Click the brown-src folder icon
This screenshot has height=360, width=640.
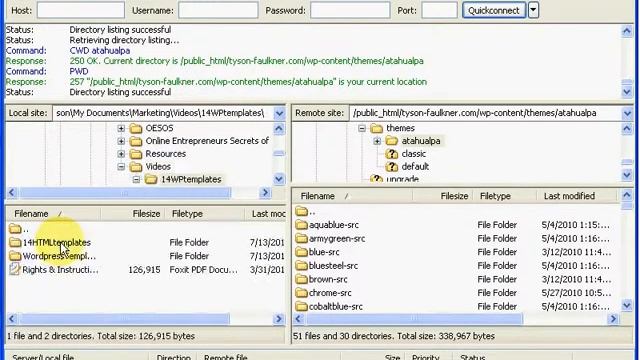point(302,279)
